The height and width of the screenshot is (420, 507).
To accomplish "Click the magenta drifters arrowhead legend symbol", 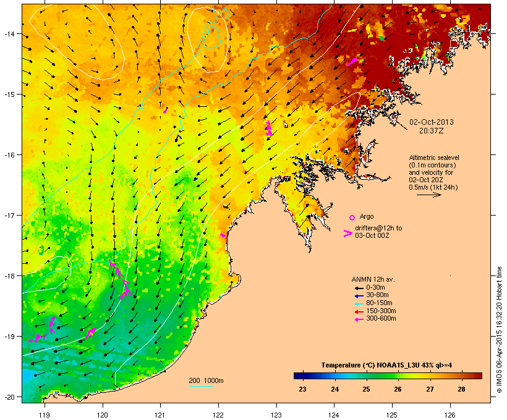I will pyautogui.click(x=347, y=233).
